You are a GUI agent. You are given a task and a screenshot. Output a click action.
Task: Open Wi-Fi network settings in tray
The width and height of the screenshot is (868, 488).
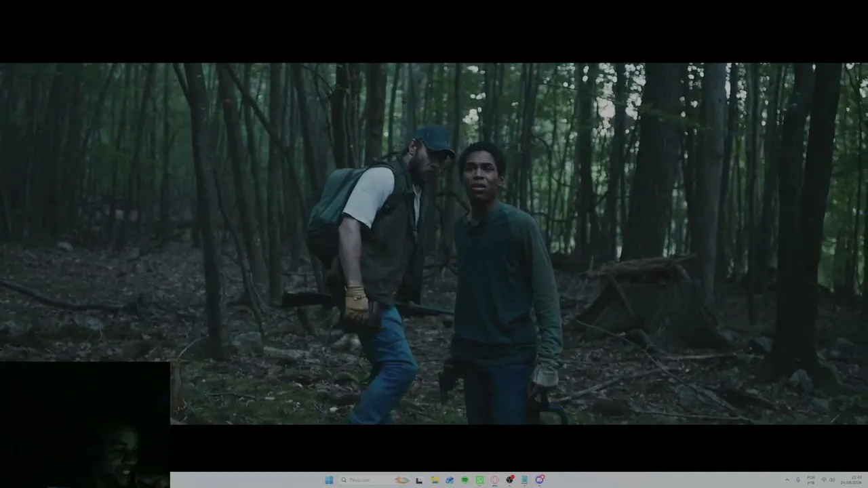824,480
